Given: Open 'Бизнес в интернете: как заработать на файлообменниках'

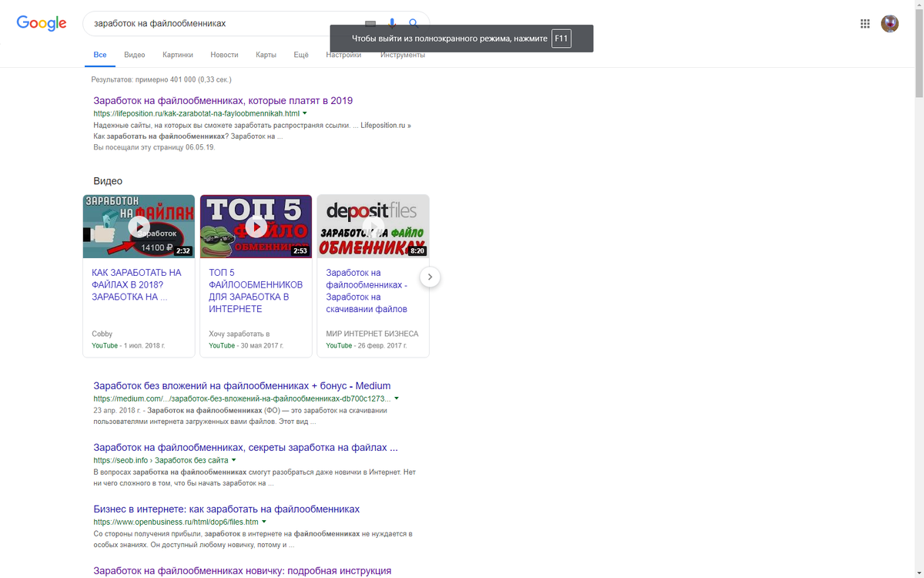Looking at the screenshot, I should pyautogui.click(x=226, y=509).
